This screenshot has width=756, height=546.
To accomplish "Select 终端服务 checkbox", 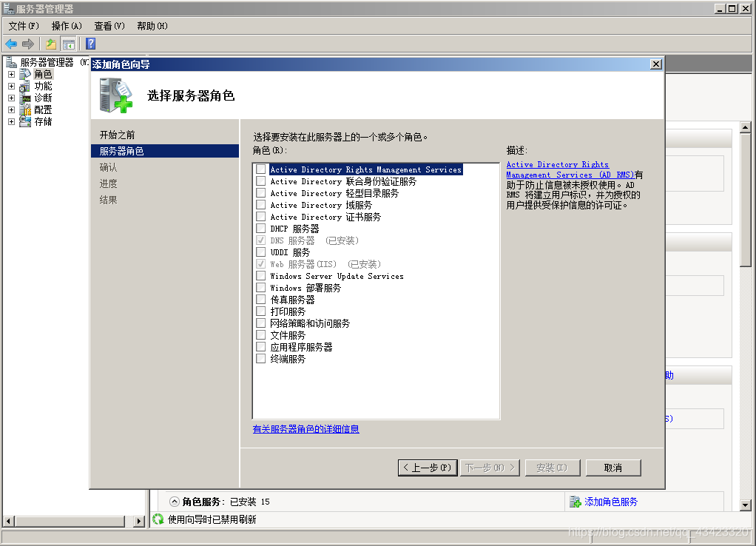I will (x=261, y=358).
